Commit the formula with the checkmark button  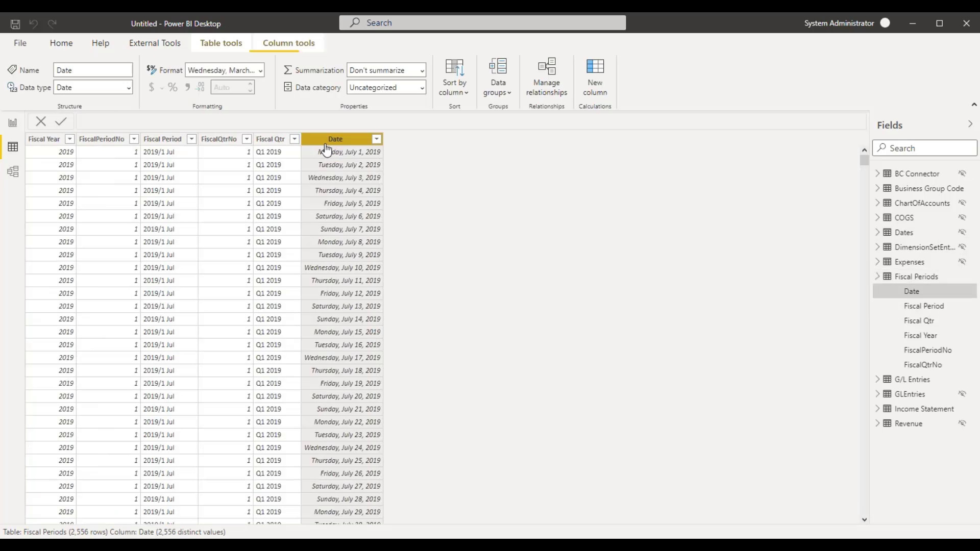(x=61, y=121)
